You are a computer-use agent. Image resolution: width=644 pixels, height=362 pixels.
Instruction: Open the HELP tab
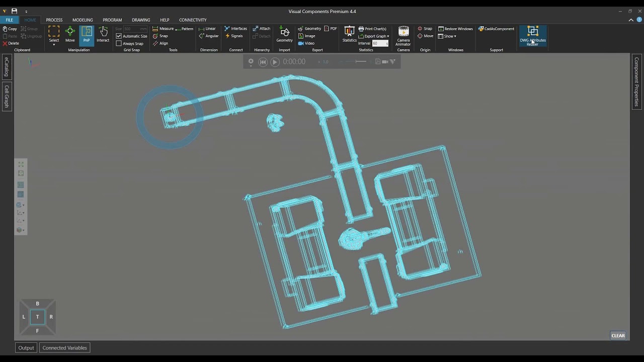(x=165, y=20)
